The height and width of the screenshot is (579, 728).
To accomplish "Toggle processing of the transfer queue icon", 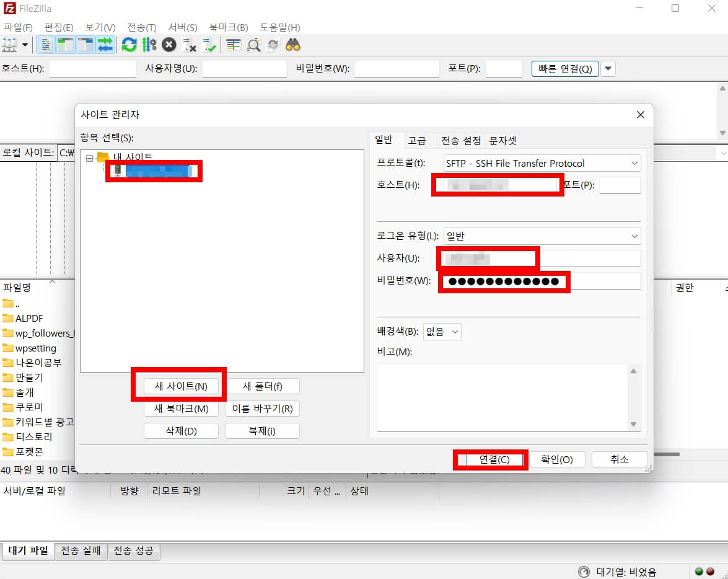I will click(x=149, y=45).
